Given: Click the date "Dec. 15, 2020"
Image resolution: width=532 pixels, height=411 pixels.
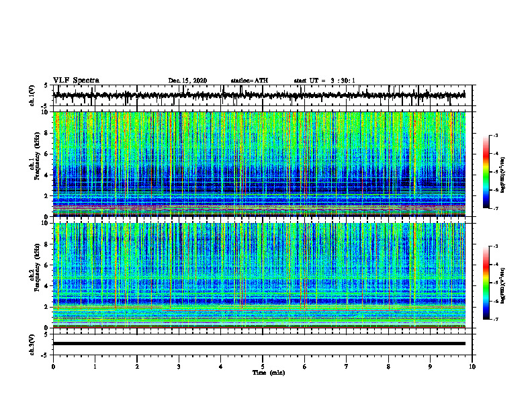Looking at the screenshot, I should pyautogui.click(x=187, y=81).
